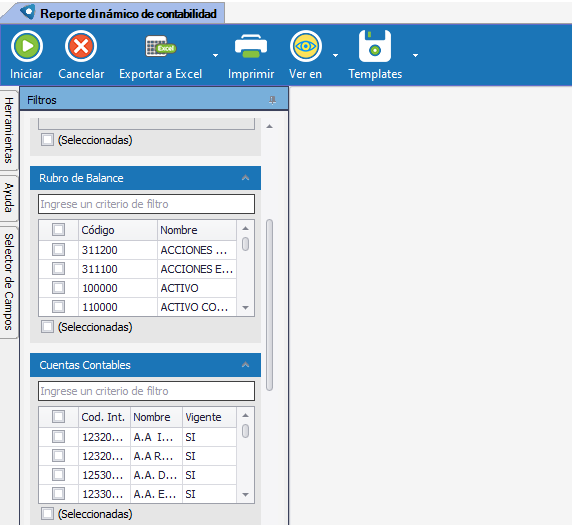Click Rubro de Balance list scroll up arrow
Image resolution: width=572 pixels, height=525 pixels.
246,228
